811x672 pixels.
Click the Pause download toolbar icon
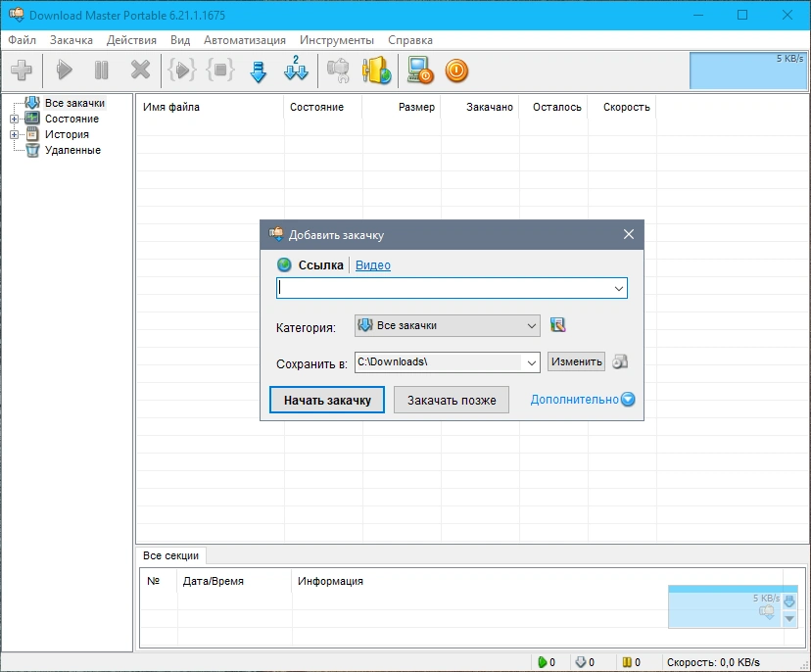click(102, 71)
